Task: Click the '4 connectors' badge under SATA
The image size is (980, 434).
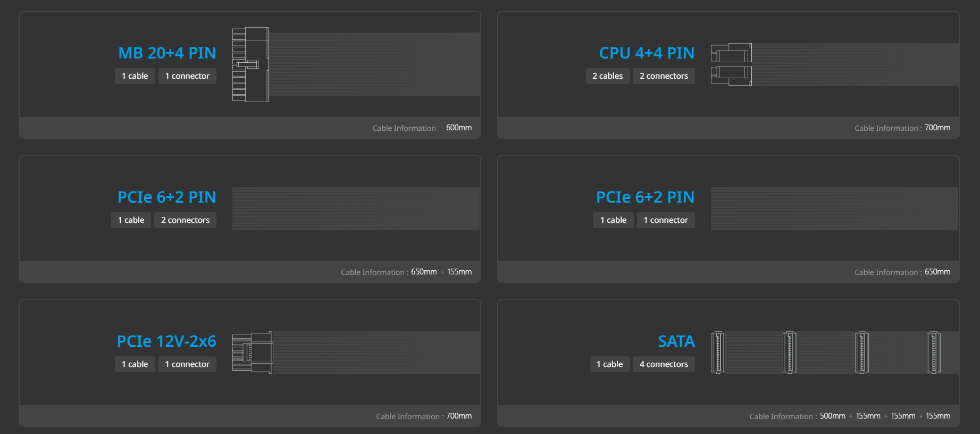Action: tap(664, 364)
